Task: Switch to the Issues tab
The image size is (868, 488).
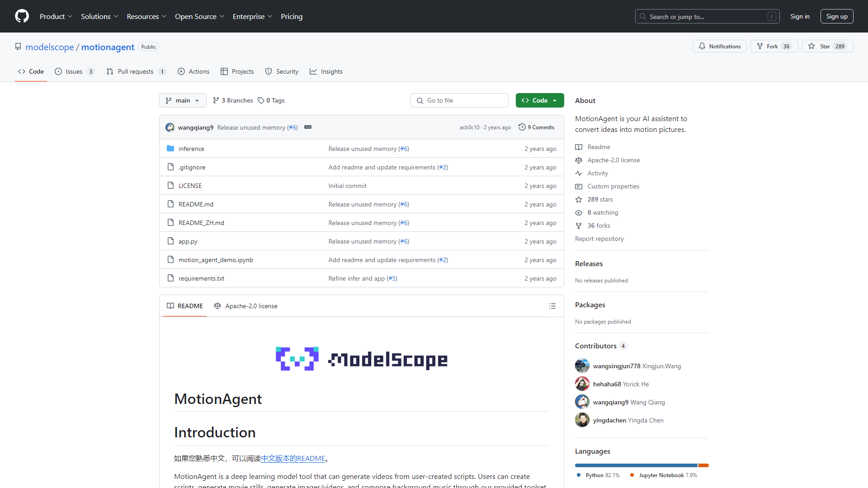Action: 75,71
